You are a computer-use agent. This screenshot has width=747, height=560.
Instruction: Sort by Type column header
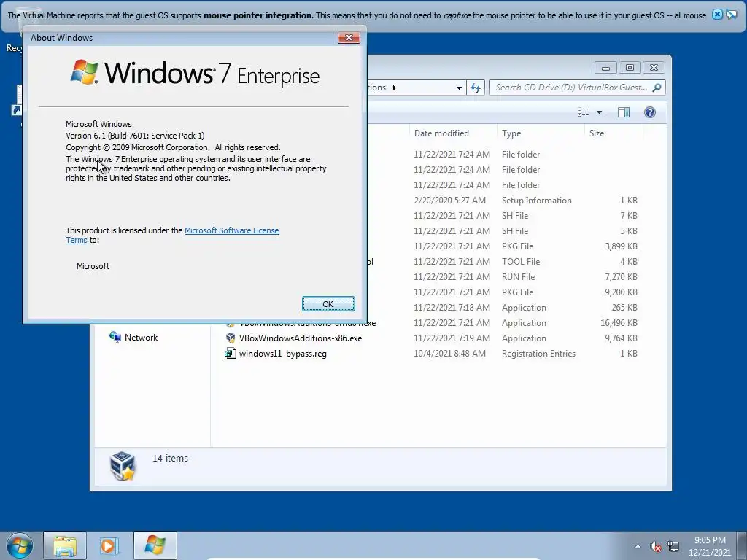coord(541,133)
